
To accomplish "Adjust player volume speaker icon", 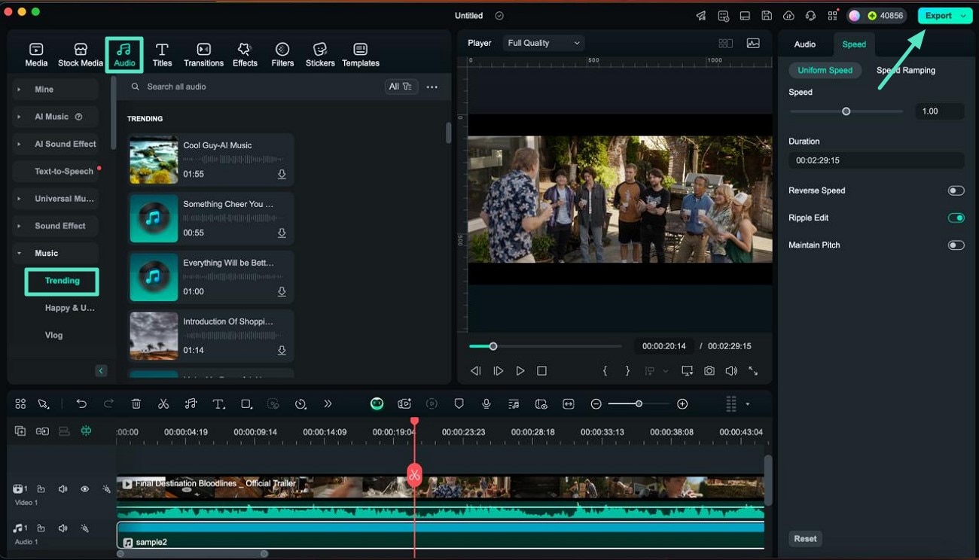I will point(731,371).
